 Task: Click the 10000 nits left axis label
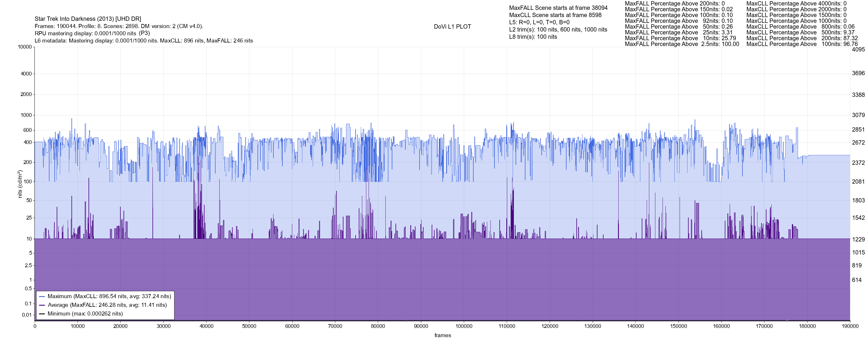tap(25, 47)
